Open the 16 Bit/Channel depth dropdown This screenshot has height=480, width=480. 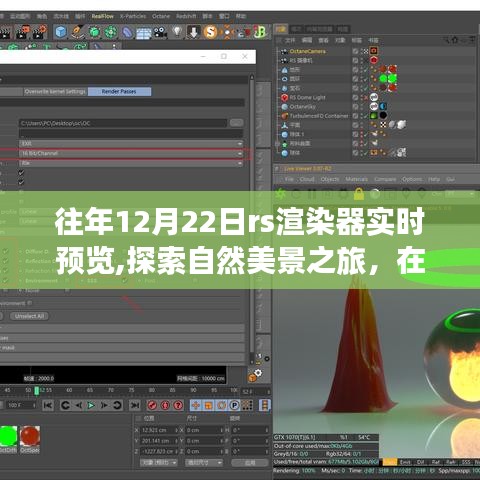click(x=131, y=153)
